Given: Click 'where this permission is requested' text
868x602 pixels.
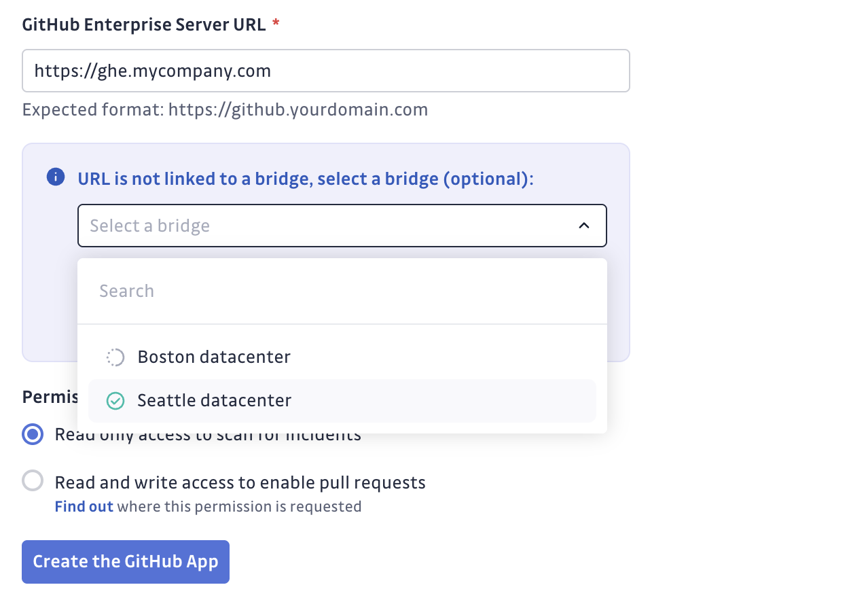Looking at the screenshot, I should [x=239, y=506].
